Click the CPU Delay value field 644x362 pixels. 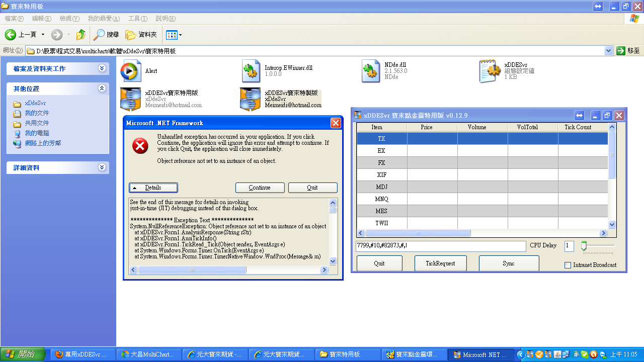[x=569, y=246]
